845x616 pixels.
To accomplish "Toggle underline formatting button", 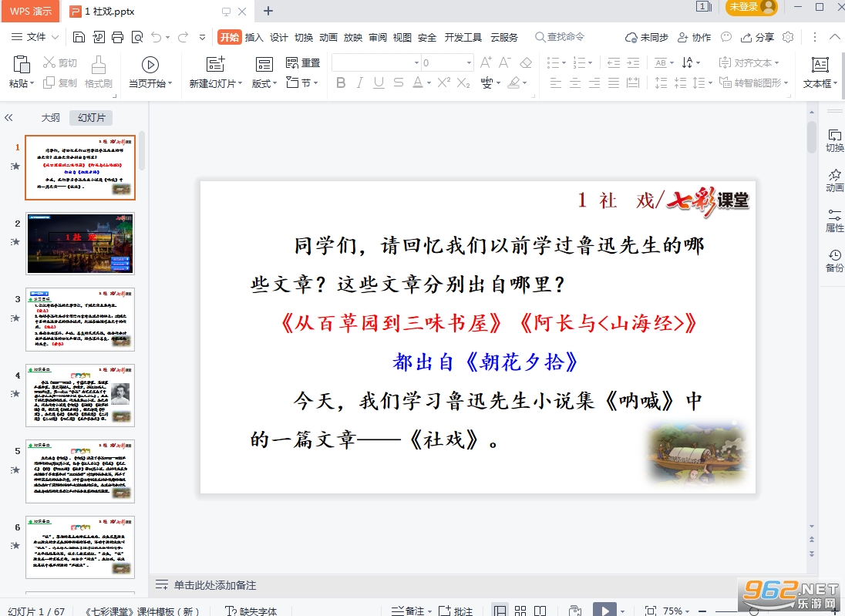I will coord(379,82).
